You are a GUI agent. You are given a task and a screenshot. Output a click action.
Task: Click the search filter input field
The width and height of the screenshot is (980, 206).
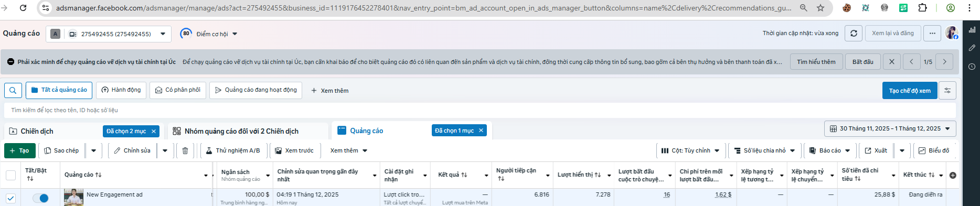pos(480,110)
